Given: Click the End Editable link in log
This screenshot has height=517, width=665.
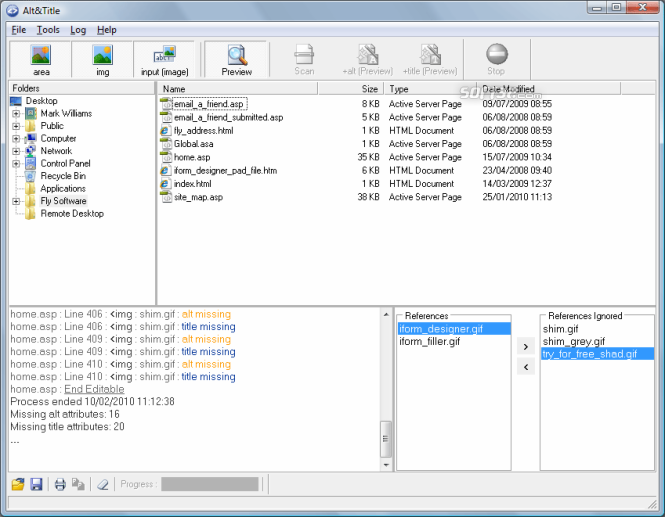Looking at the screenshot, I should tap(94, 389).
